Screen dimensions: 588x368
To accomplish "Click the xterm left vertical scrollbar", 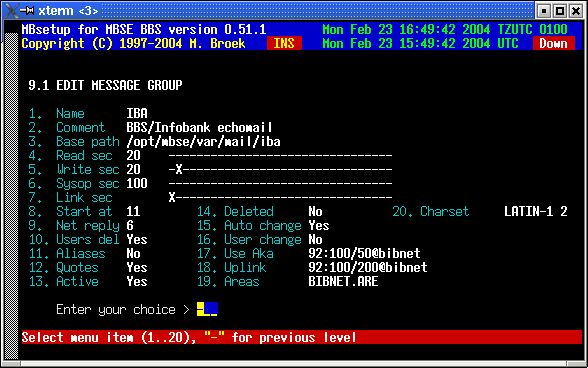I will tap(12, 195).
